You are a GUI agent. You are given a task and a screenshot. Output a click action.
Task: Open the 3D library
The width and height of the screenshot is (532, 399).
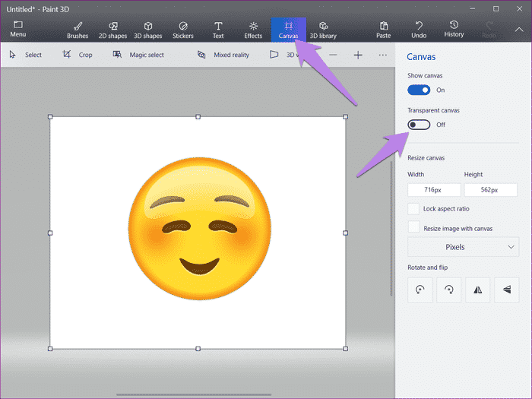(323, 30)
